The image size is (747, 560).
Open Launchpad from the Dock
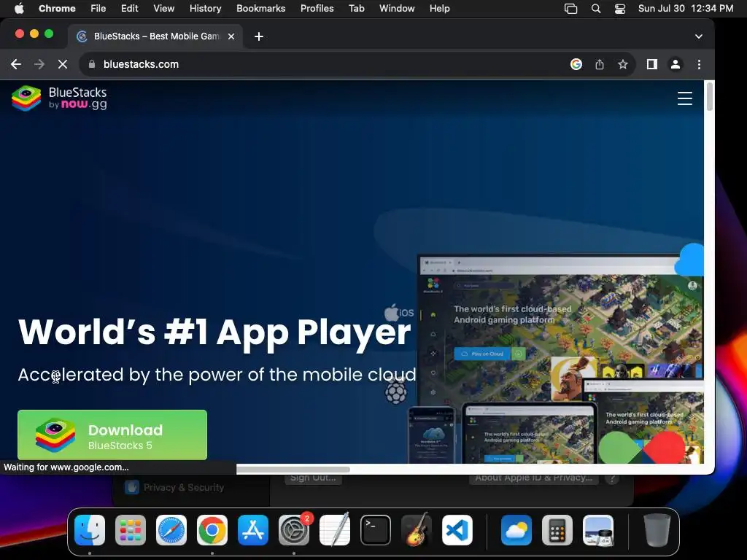tap(131, 530)
